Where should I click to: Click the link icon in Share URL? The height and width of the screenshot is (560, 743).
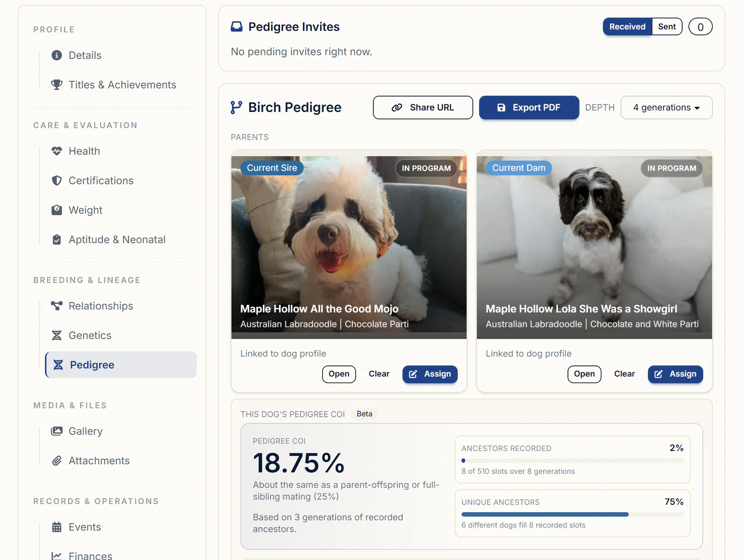coord(397,108)
